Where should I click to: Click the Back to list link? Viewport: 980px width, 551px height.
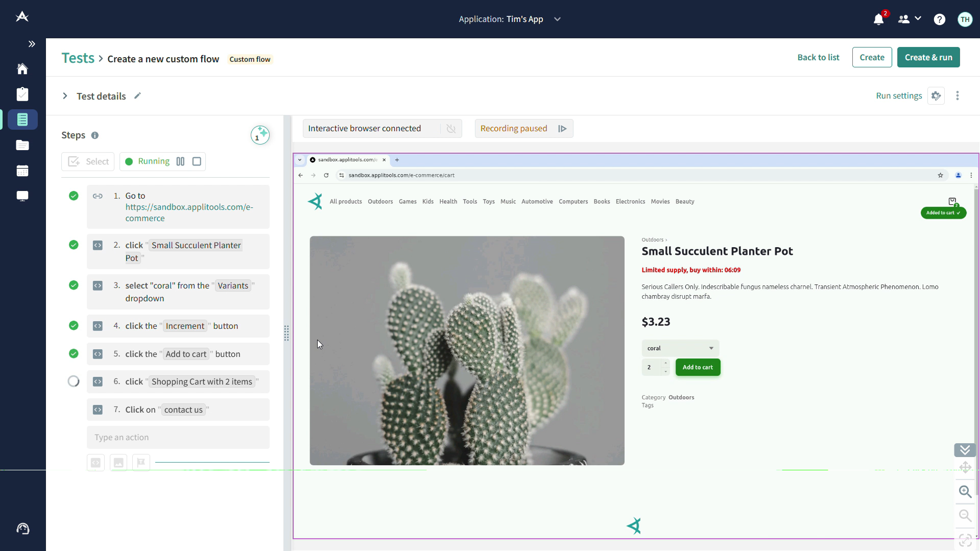tap(818, 57)
